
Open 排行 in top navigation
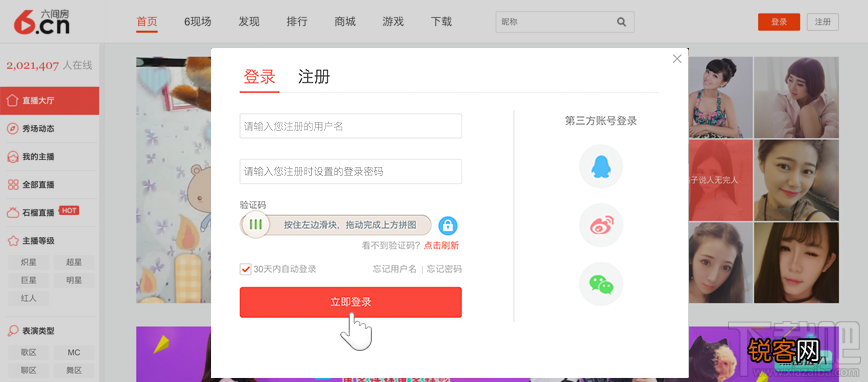(297, 22)
